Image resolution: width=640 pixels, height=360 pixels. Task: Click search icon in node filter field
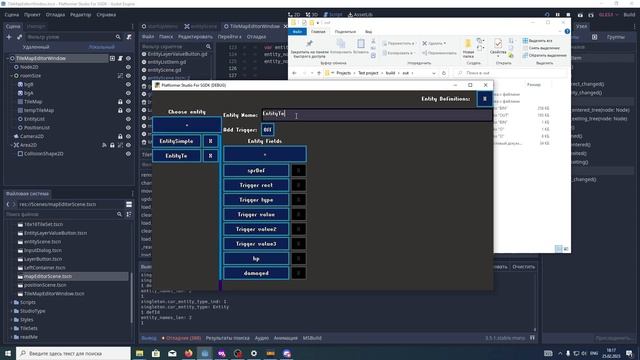[x=118, y=37]
